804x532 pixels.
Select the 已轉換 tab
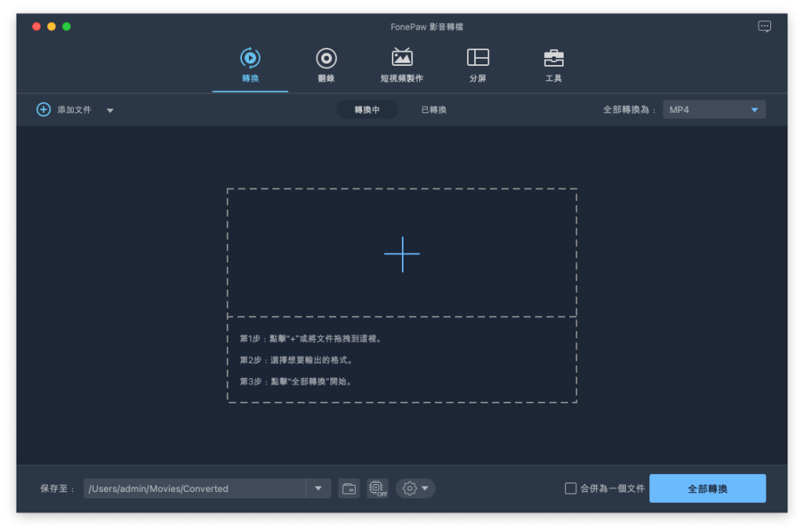[433, 110]
